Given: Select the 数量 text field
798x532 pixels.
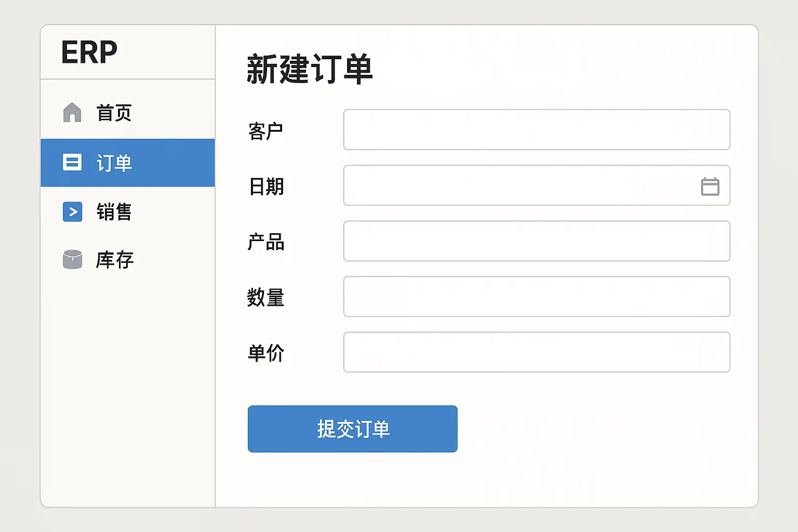Looking at the screenshot, I should click(x=536, y=297).
